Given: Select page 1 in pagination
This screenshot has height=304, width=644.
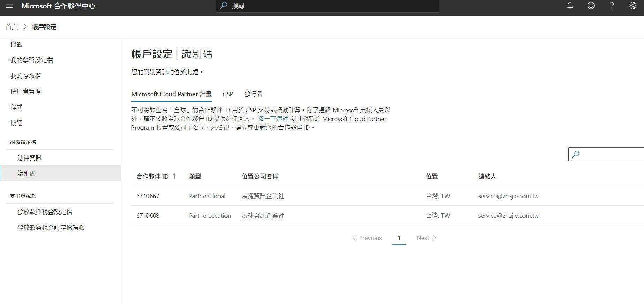Looking at the screenshot, I should click(399, 238).
